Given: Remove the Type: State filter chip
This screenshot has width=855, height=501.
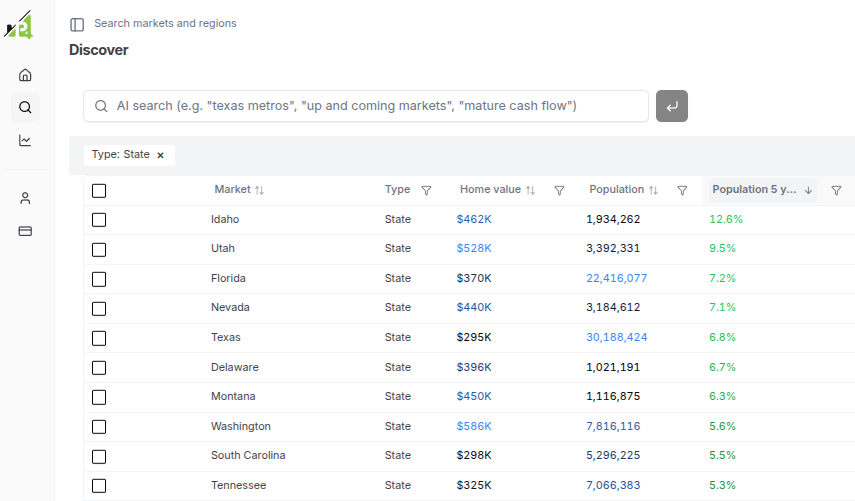Looking at the screenshot, I should [160, 155].
